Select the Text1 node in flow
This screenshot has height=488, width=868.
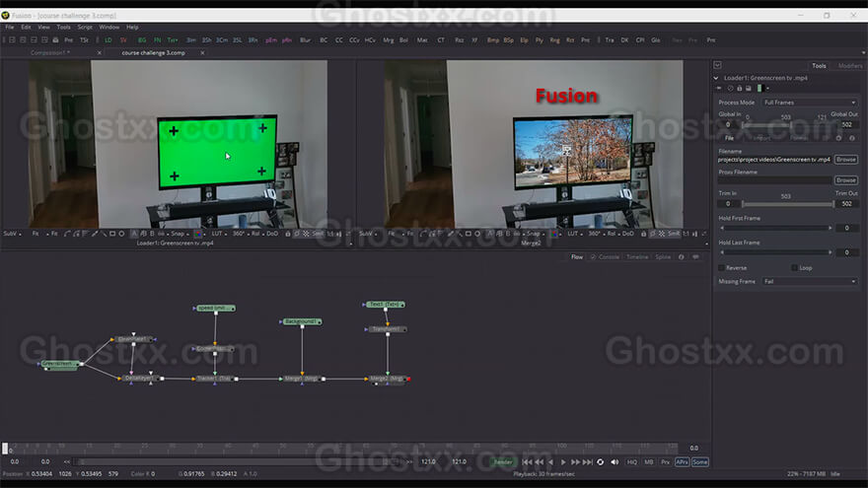coord(385,305)
